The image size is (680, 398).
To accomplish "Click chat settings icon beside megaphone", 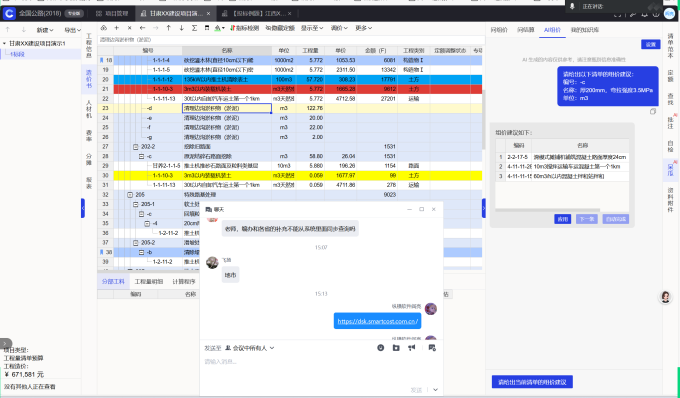I will [432, 348].
